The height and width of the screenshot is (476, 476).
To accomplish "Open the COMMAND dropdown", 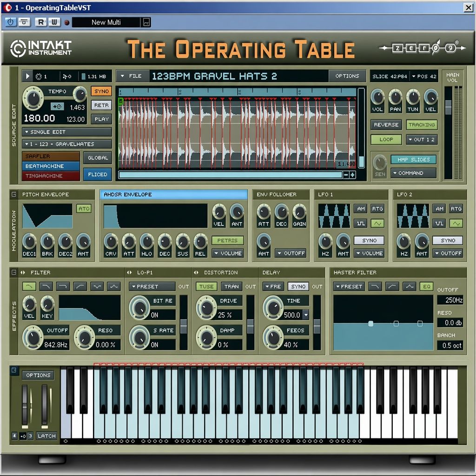I will [x=413, y=173].
